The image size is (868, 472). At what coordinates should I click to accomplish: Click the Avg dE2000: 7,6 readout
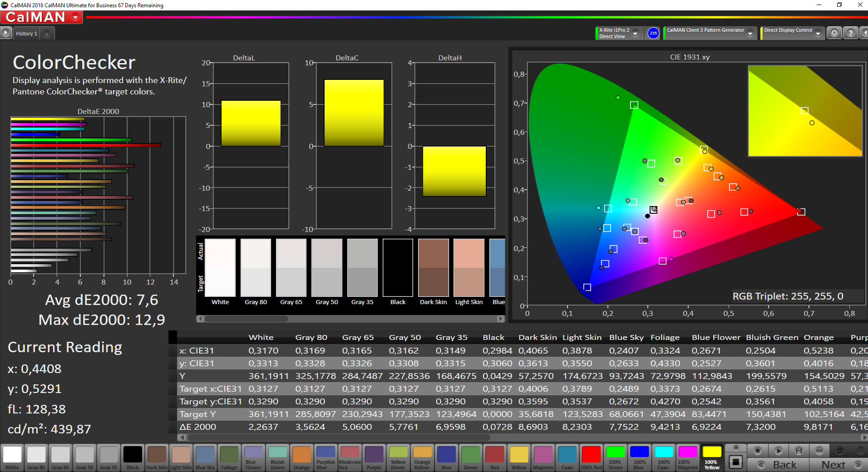(102, 300)
